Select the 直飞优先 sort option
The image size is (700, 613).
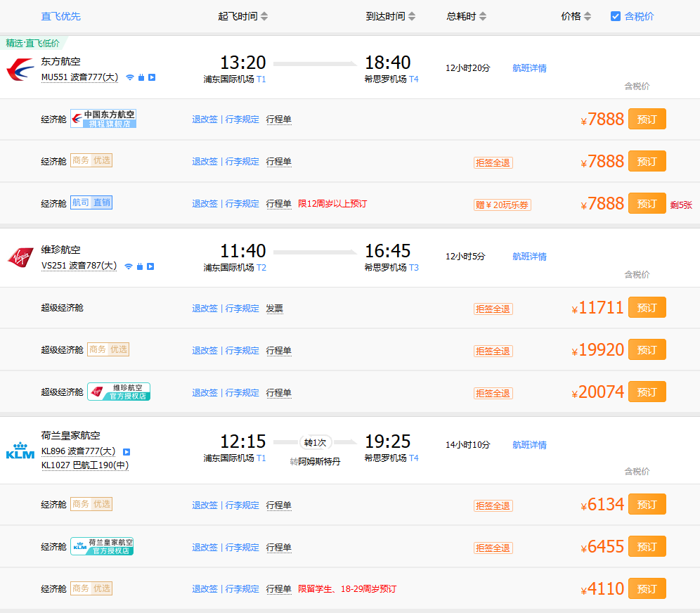pyautogui.click(x=60, y=16)
